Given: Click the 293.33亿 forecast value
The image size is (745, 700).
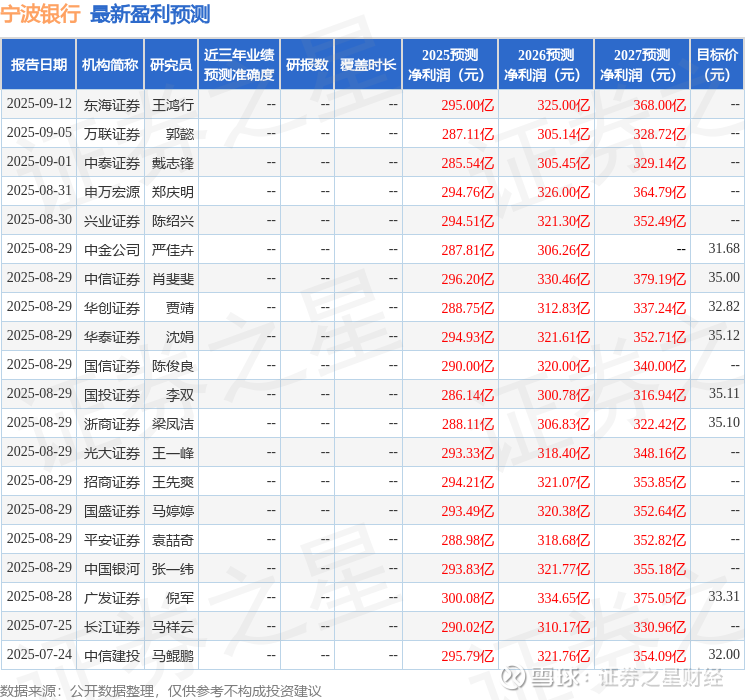Looking at the screenshot, I should coord(468,453).
